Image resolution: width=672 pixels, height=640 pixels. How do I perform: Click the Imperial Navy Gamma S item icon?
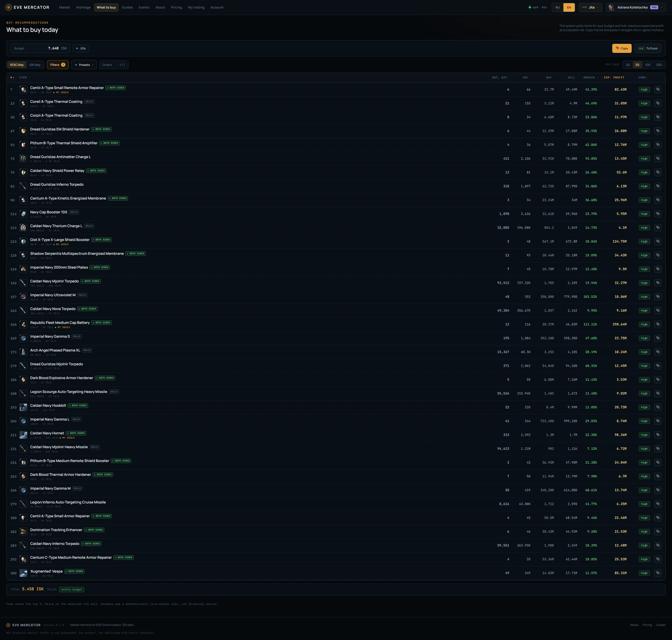click(23, 338)
